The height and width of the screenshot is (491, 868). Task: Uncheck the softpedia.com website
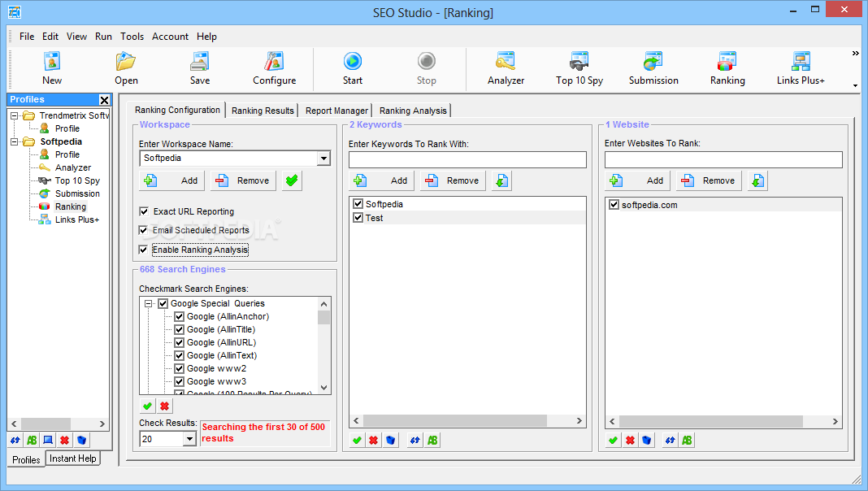point(614,205)
